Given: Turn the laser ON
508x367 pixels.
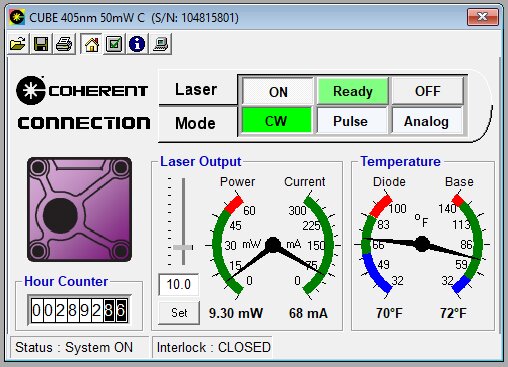Looking at the screenshot, I should click(278, 91).
